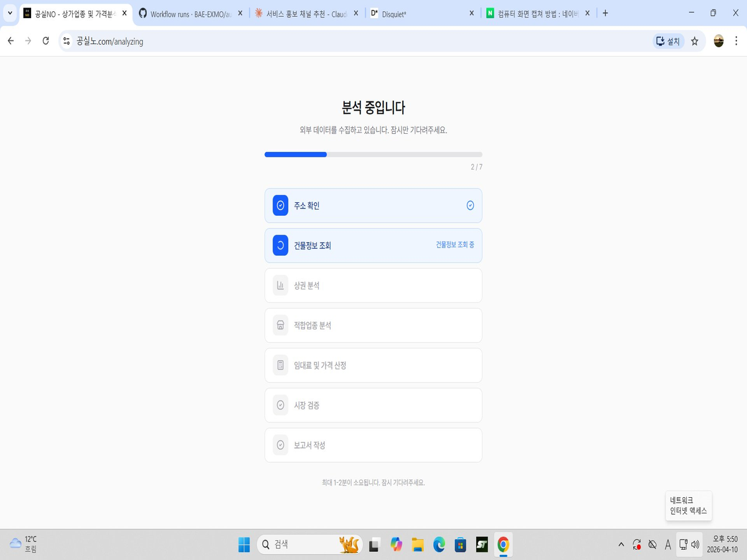
Task: Select the 시장 검증 step label
Action: [x=307, y=405]
